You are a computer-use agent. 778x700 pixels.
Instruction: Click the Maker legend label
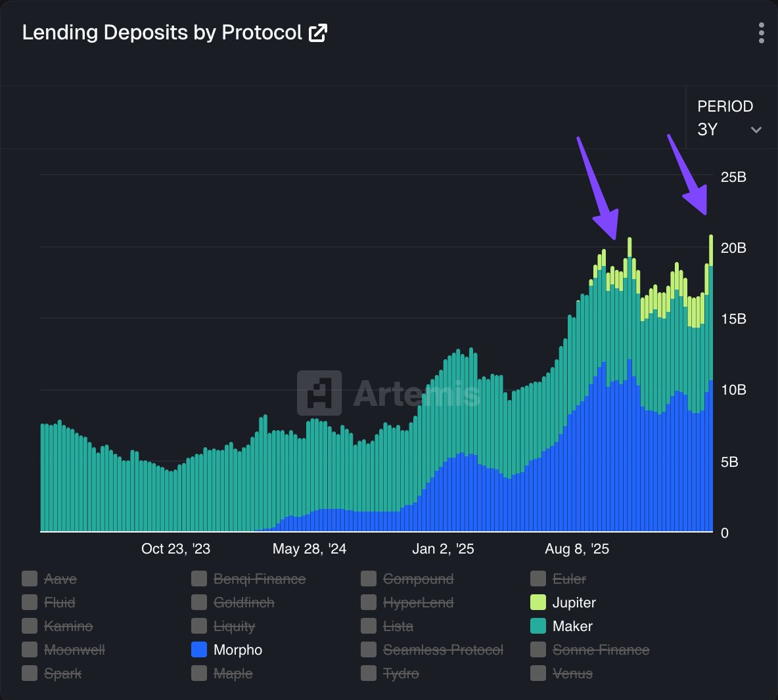[x=572, y=626]
